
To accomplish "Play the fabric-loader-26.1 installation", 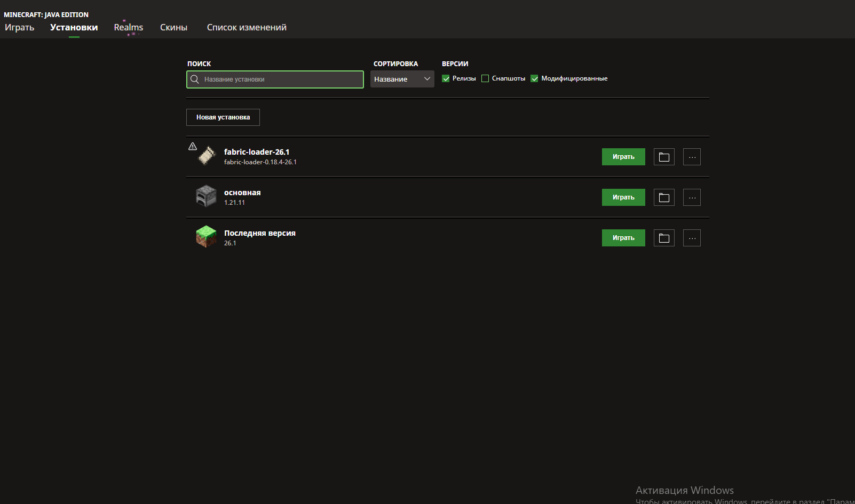I will (x=623, y=157).
